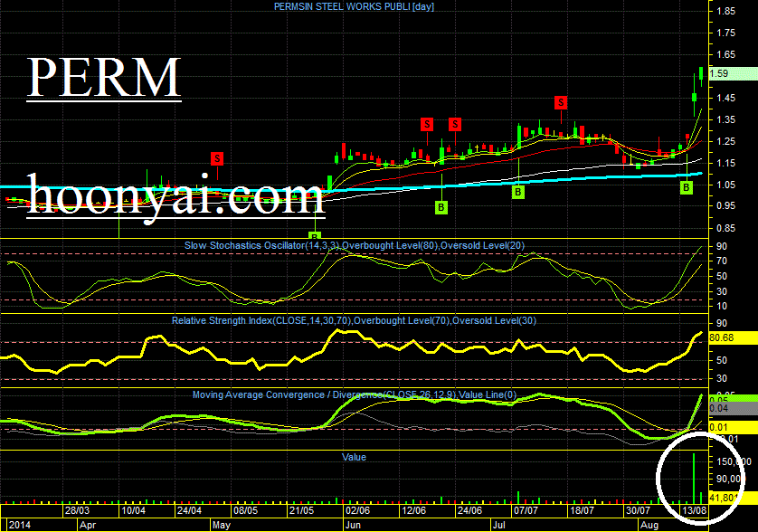Click the Aug month label
Image resolution: width=758 pixels, height=532 pixels.
(649, 526)
